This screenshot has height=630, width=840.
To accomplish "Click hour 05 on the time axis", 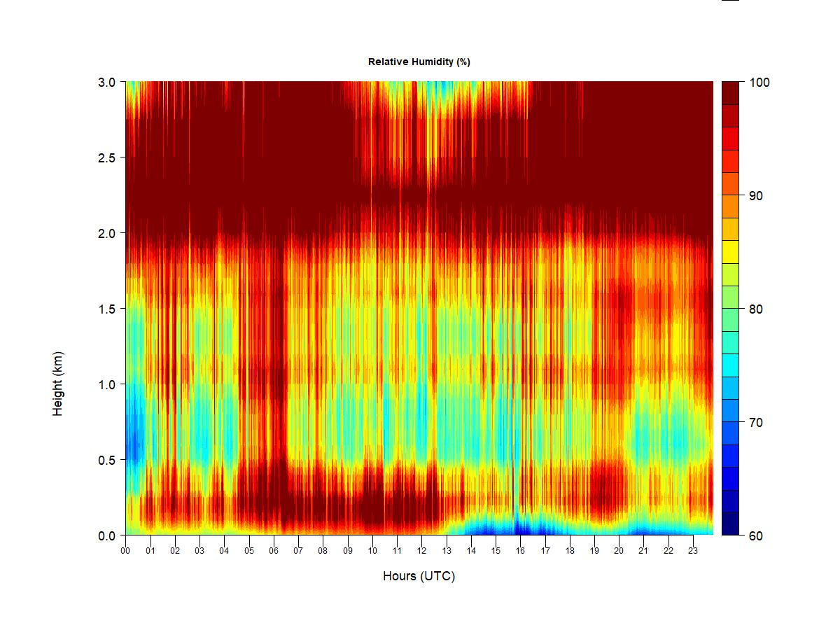I will tap(248, 551).
